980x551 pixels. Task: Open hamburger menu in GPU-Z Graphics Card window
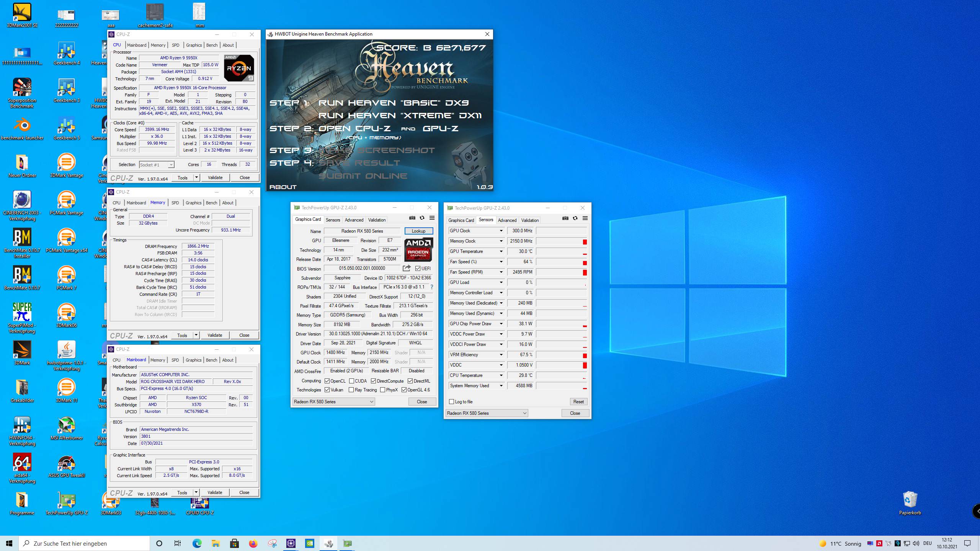432,218
